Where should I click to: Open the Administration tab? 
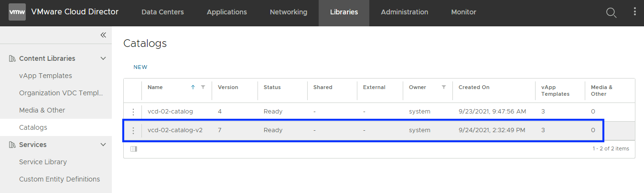click(x=404, y=12)
